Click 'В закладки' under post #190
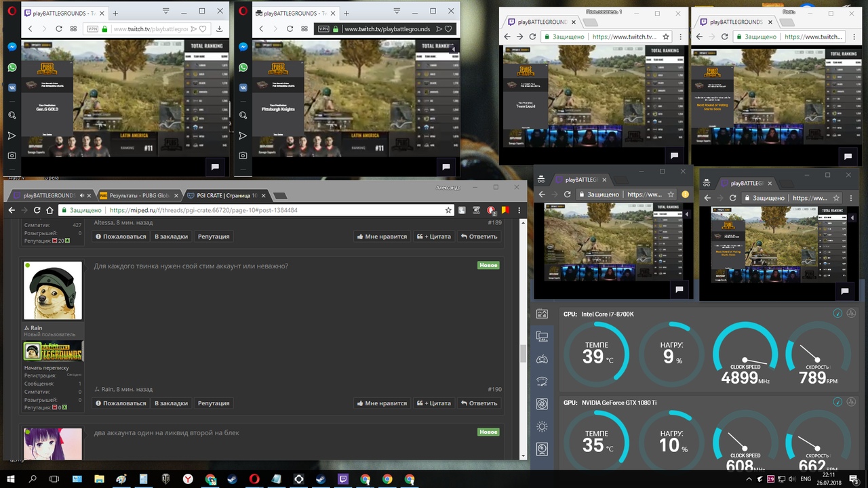Viewport: 868px width, 488px height. (171, 403)
